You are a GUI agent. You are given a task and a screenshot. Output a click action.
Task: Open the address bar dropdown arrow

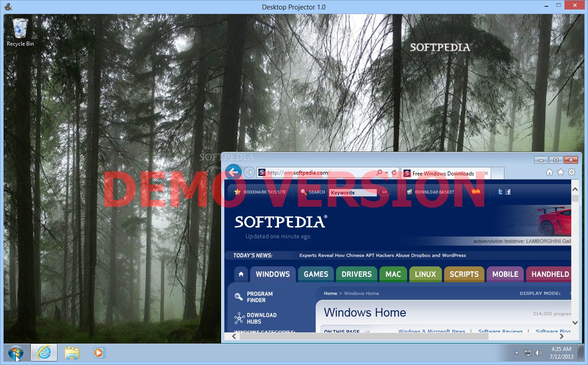386,173
